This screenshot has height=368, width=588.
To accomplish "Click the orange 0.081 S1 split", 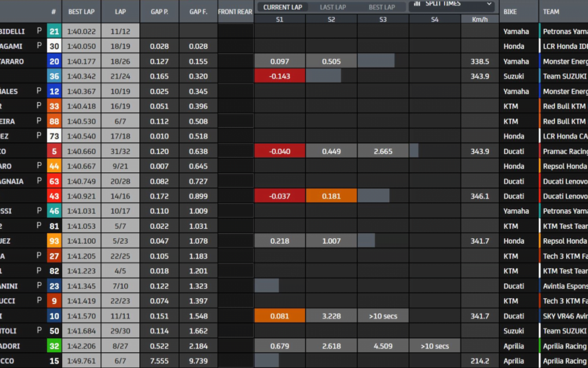I will click(x=279, y=316).
